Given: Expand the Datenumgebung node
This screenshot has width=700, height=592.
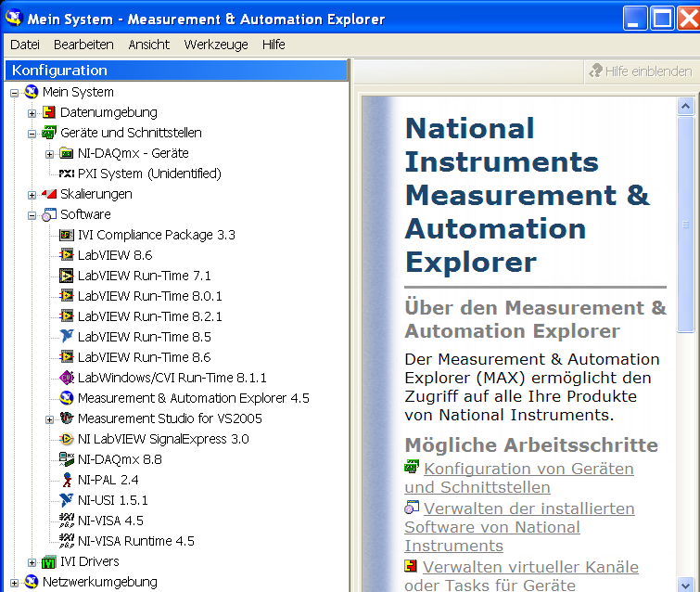Looking at the screenshot, I should click(32, 113).
